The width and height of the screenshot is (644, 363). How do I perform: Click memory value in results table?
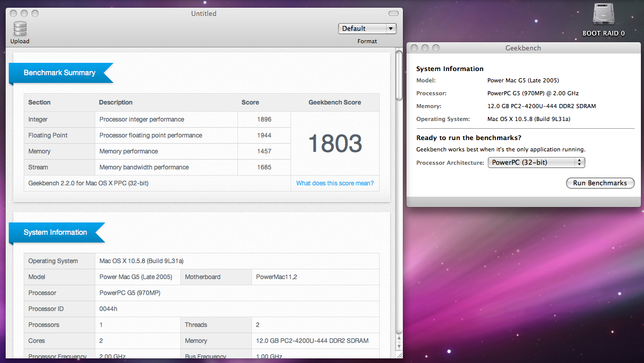click(312, 341)
